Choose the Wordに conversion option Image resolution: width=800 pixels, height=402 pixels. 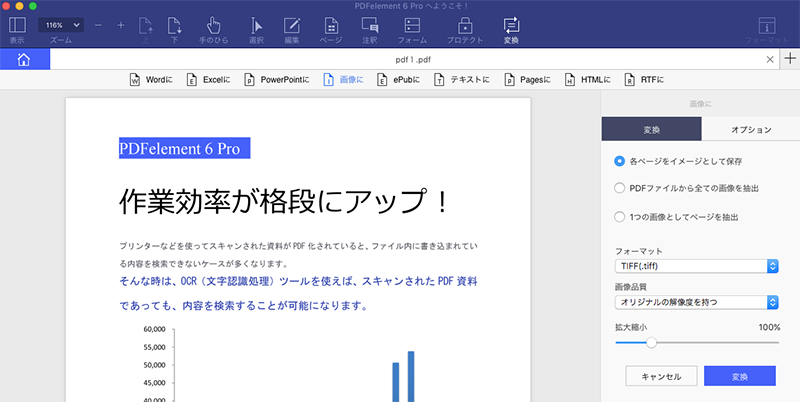tap(153, 79)
